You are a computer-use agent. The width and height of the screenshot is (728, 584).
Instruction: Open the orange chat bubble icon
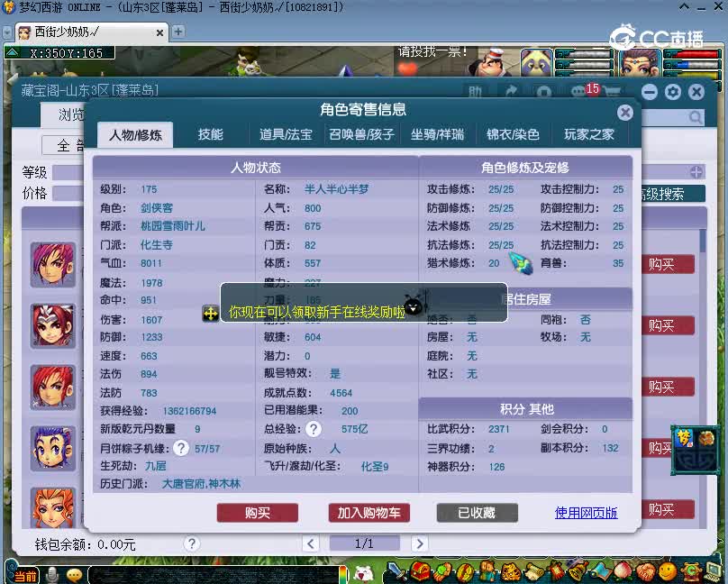click(74, 576)
